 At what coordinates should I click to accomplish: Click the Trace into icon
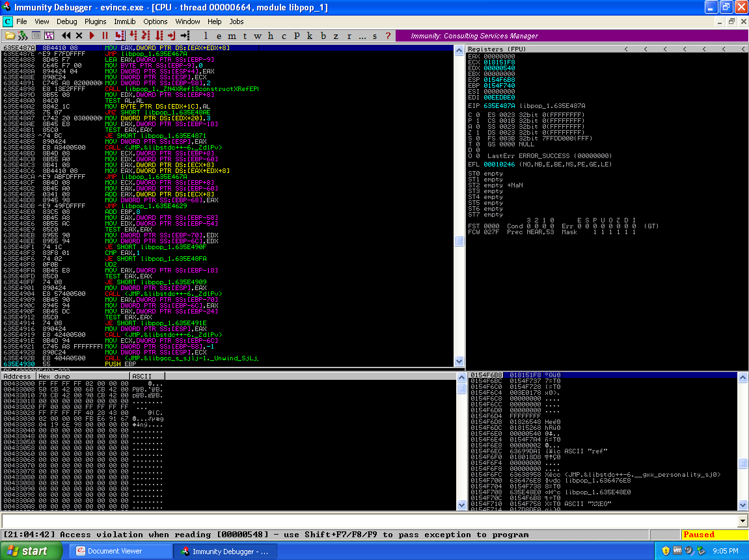146,36
